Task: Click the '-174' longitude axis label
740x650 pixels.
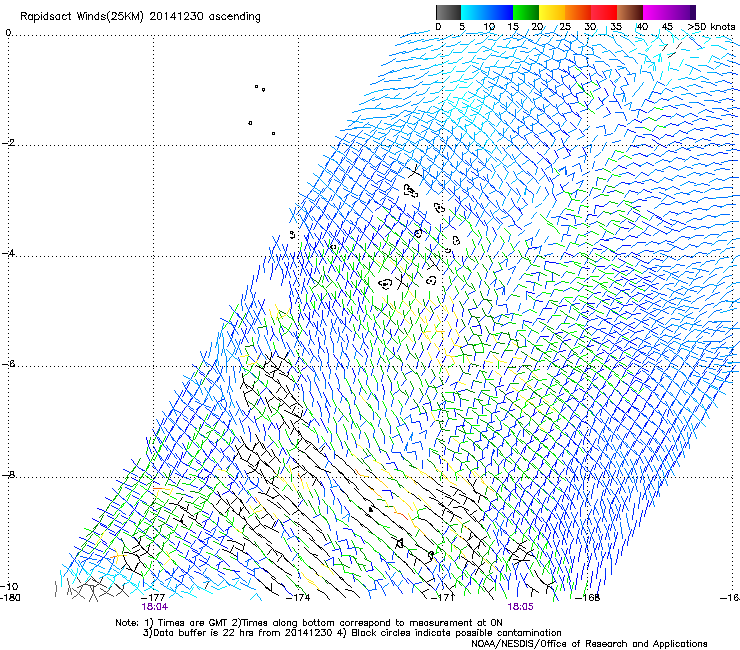Action: [298, 597]
